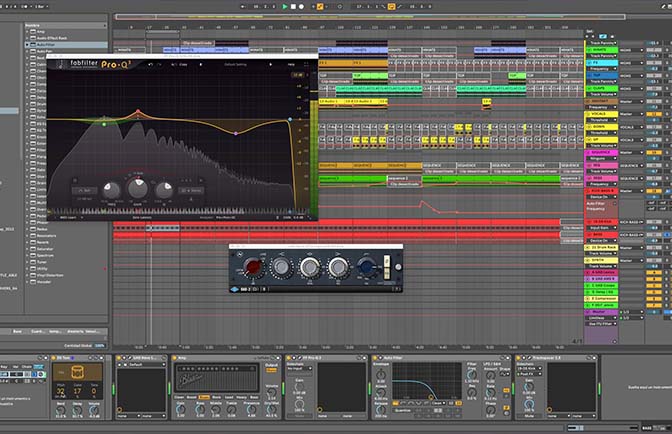Select the E Compressor return track
This screenshot has height=434, width=672.
[601, 298]
